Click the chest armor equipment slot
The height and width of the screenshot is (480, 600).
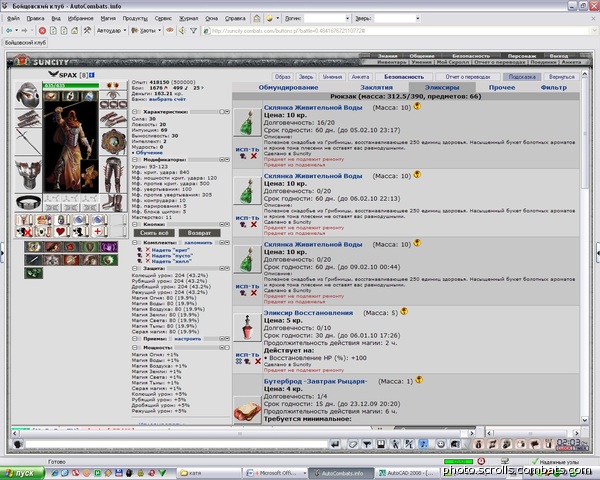[x=28, y=175]
